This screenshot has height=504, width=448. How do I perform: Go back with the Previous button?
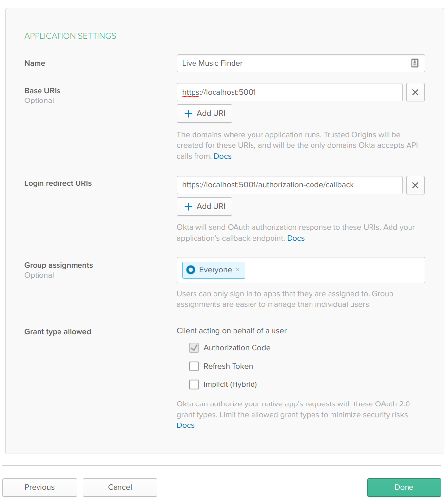point(39,487)
